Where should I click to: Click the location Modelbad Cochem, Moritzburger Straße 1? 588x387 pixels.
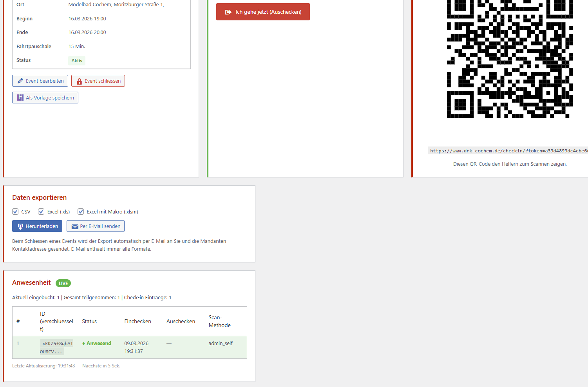click(x=116, y=5)
